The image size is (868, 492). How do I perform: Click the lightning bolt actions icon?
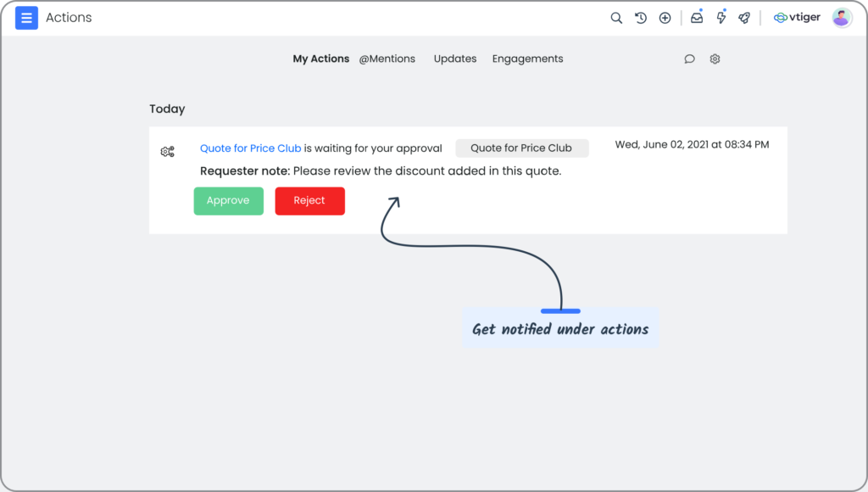[x=721, y=18]
